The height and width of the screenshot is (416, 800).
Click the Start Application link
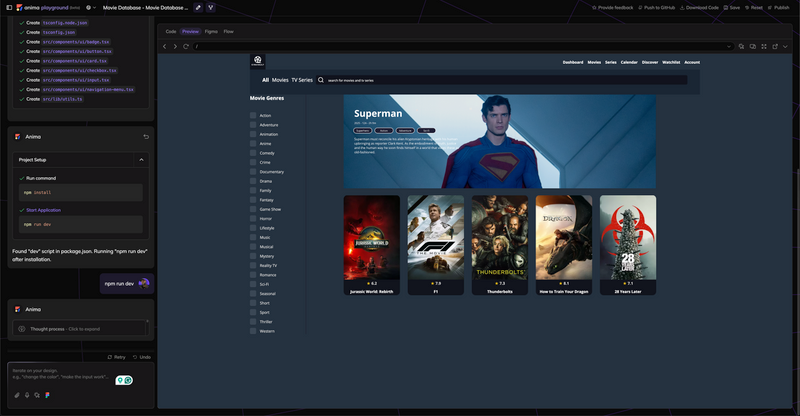click(x=43, y=210)
